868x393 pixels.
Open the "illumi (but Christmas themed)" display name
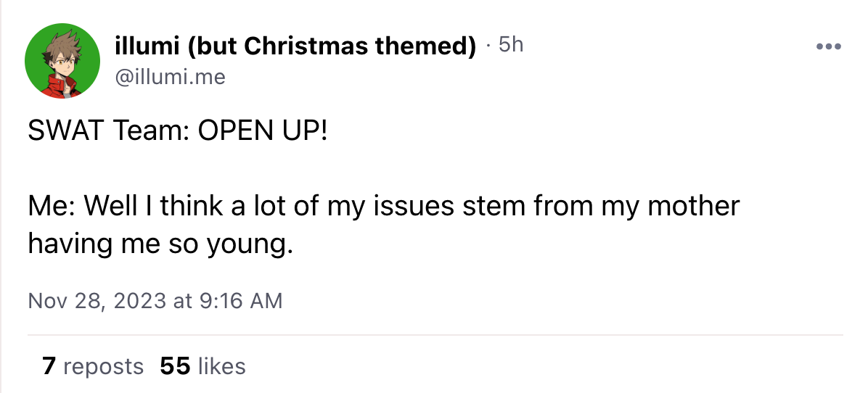[x=295, y=46]
